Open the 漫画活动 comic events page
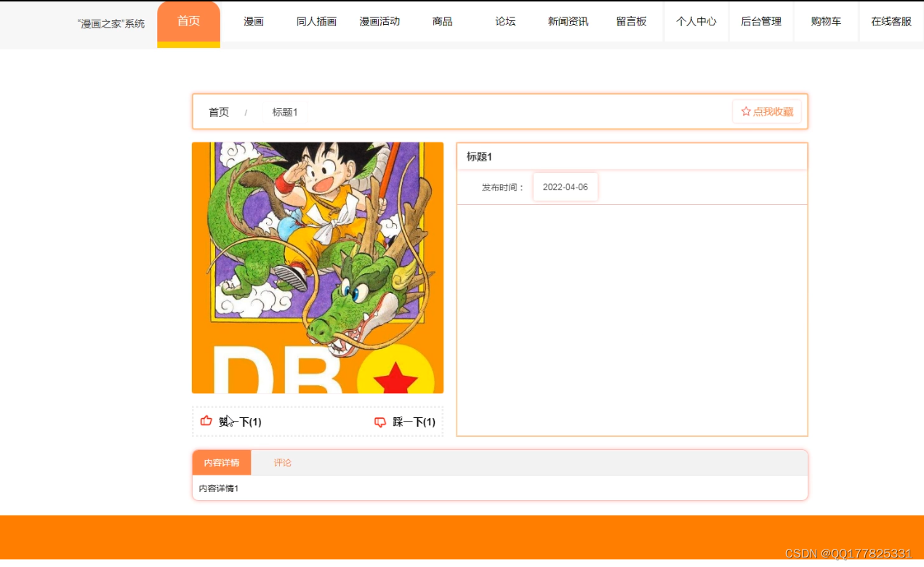The image size is (924, 567). (380, 22)
